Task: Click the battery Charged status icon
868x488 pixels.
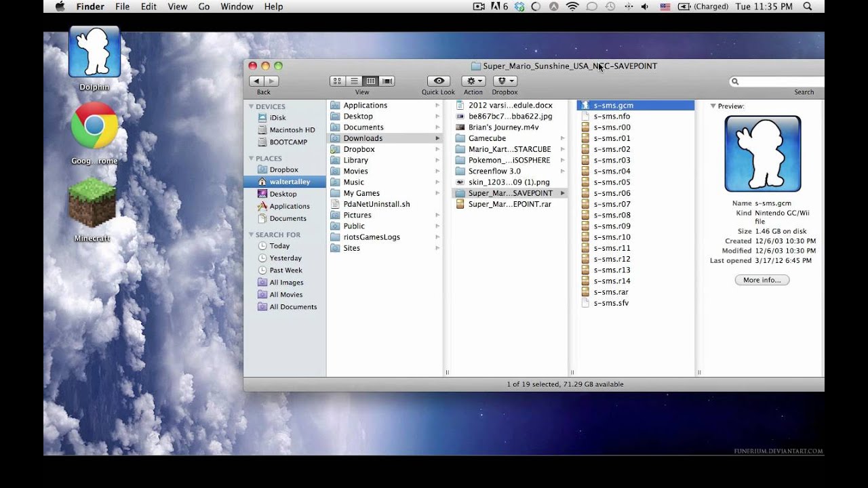Action: (702, 6)
